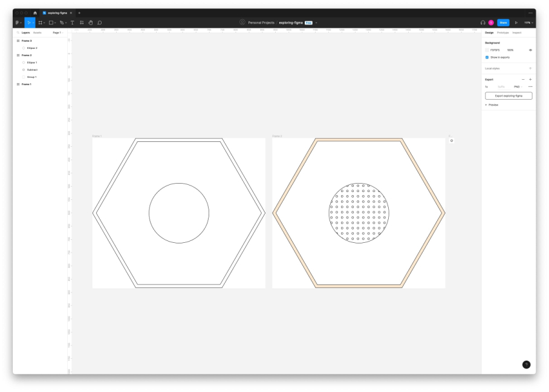Screen dimensions: 549x392
Task: Go to the Home tab icon
Action: (35, 13)
